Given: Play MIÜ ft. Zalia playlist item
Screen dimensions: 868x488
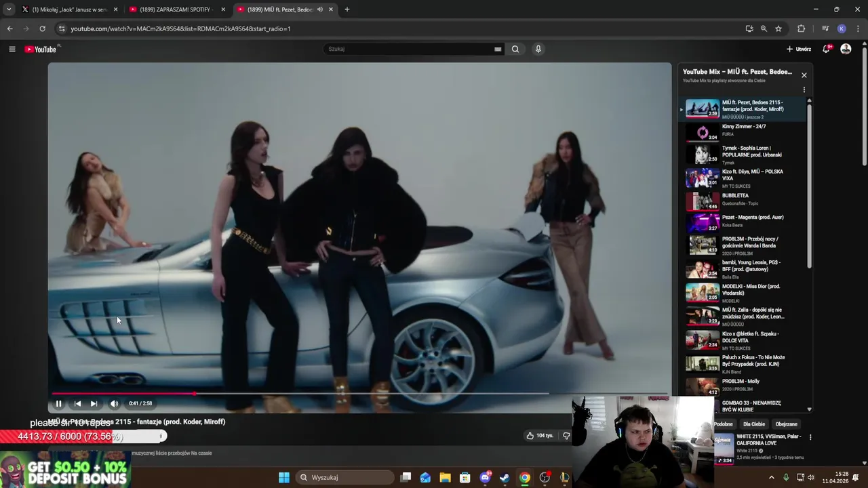Looking at the screenshot, I should tap(743, 317).
